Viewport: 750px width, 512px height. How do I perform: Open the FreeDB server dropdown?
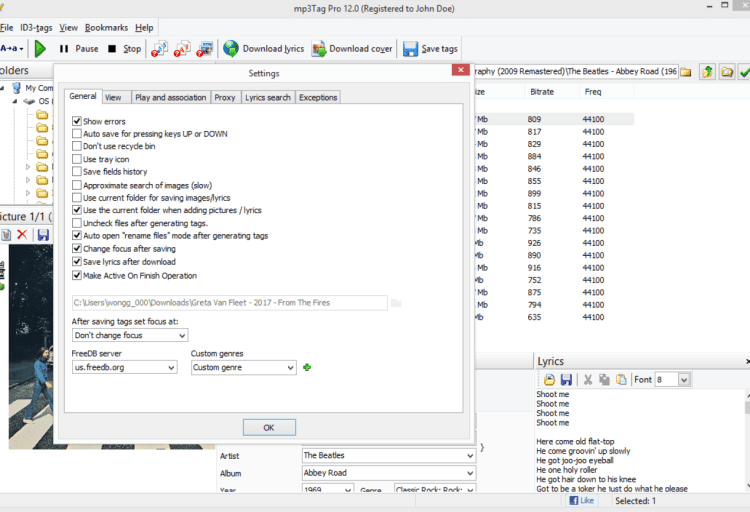[x=124, y=367]
